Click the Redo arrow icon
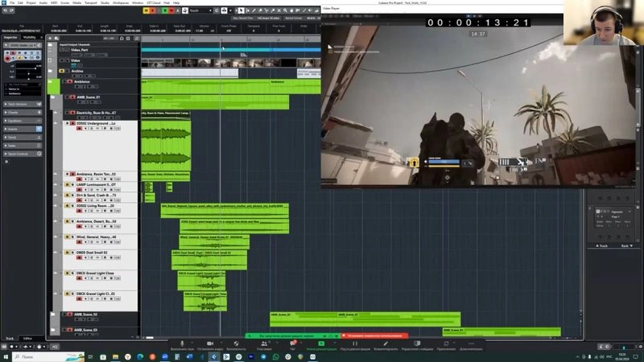The height and width of the screenshot is (362, 644). click(12, 10)
